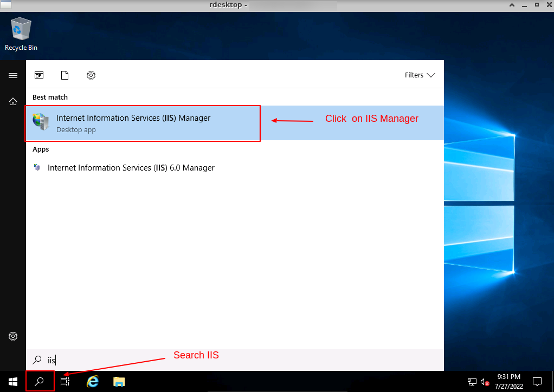Click the IIS 6.0 Manager small icon
The height and width of the screenshot is (392, 554).
pyautogui.click(x=37, y=167)
